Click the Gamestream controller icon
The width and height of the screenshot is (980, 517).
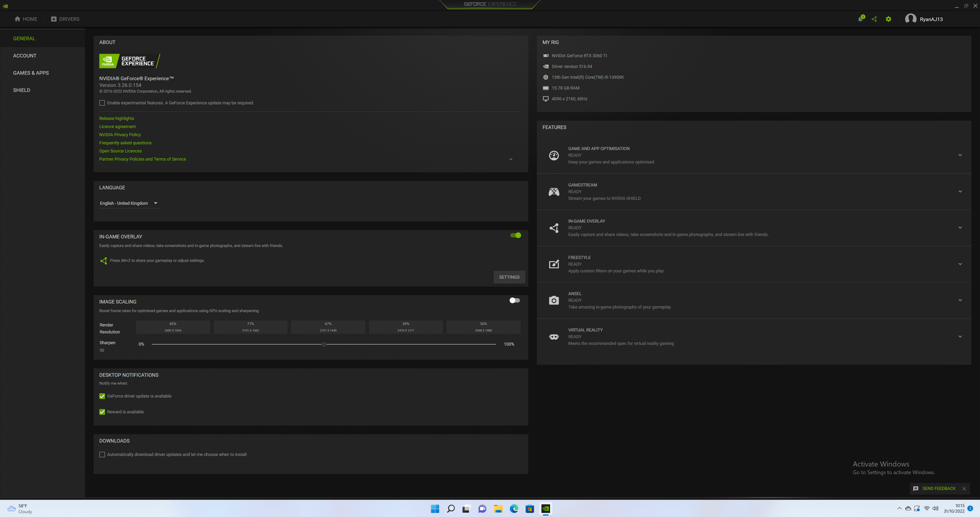pyautogui.click(x=554, y=191)
